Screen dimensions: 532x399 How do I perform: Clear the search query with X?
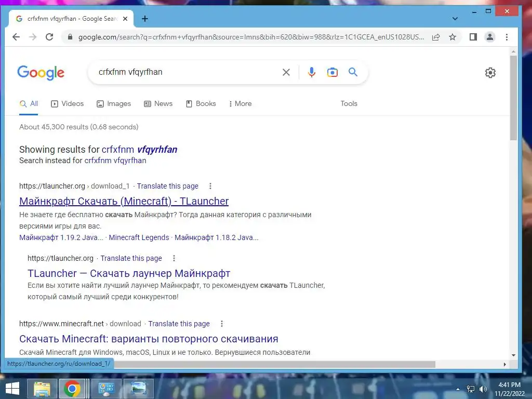286,72
